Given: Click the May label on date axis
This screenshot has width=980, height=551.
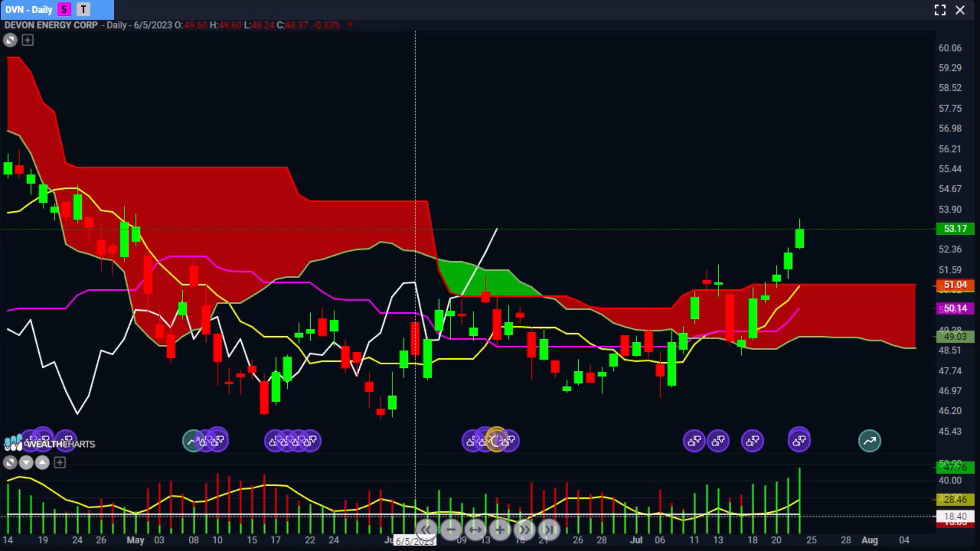Looking at the screenshot, I should click(x=135, y=540).
